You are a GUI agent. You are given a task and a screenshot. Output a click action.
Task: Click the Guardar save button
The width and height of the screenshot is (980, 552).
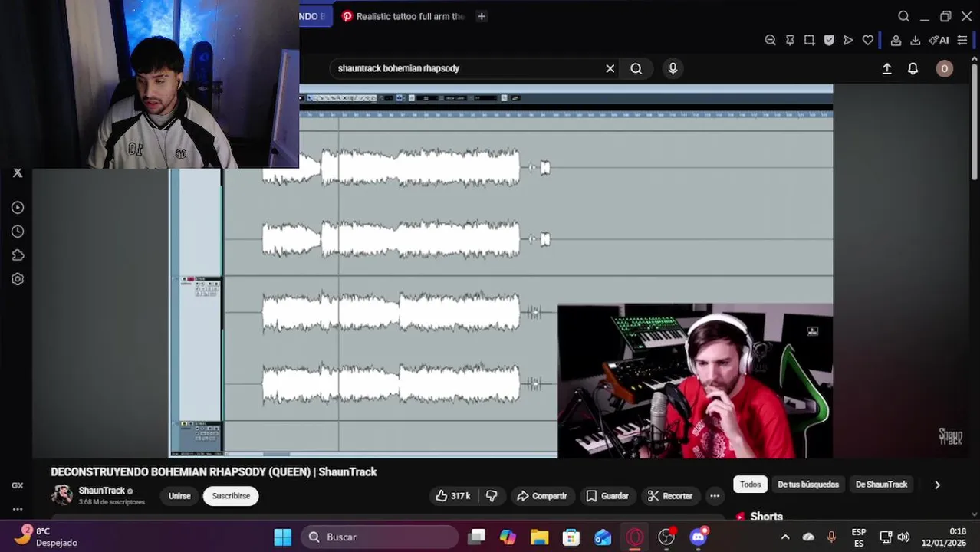607,496
